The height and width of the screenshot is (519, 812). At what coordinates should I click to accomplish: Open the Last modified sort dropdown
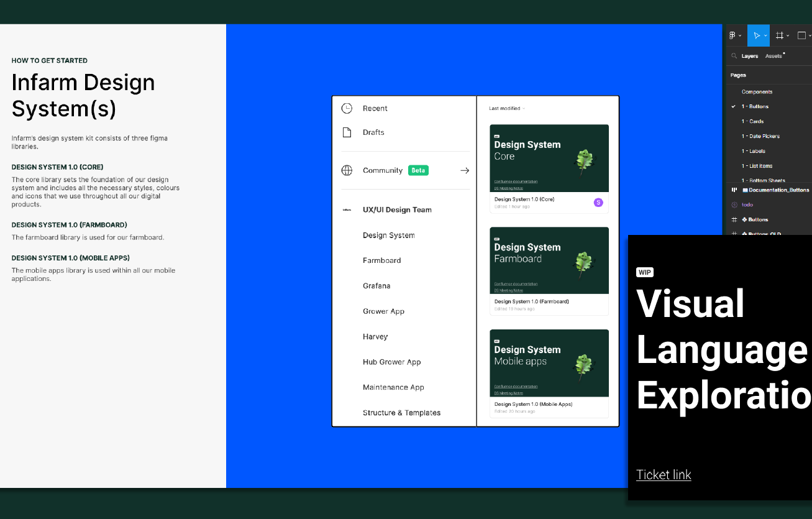pyautogui.click(x=507, y=108)
